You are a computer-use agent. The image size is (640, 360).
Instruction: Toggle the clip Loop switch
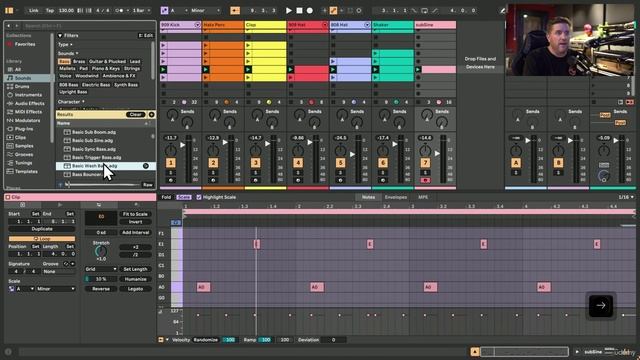42,239
